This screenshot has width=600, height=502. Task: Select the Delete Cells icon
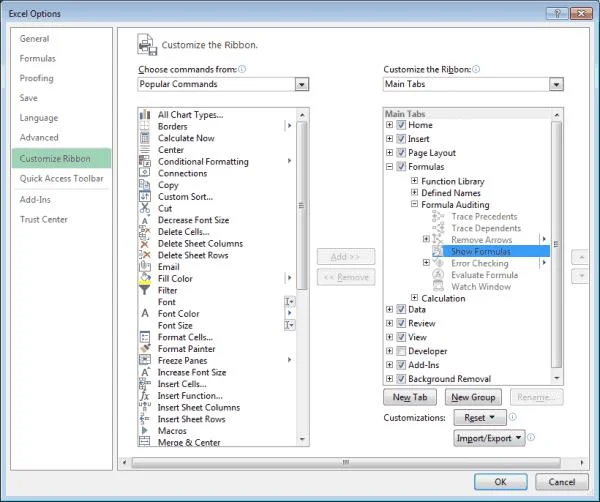click(145, 231)
